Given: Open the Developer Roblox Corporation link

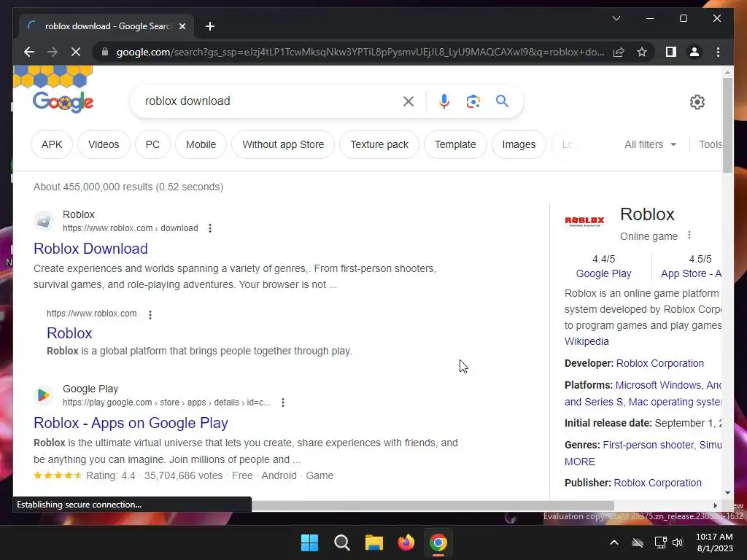Looking at the screenshot, I should [659, 363].
